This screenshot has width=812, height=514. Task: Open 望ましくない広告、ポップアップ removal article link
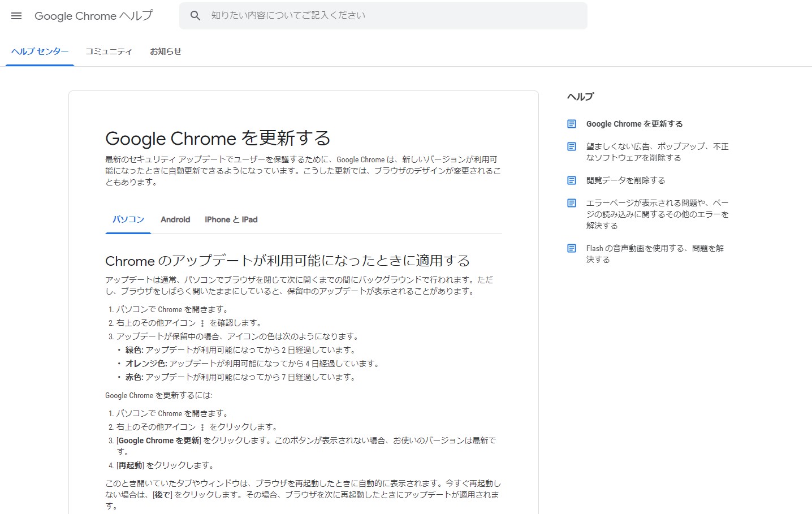click(658, 152)
